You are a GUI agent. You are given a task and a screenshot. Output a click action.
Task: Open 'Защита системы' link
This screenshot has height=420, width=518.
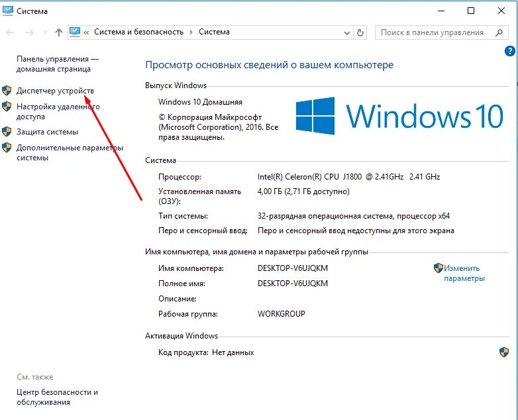(x=47, y=132)
